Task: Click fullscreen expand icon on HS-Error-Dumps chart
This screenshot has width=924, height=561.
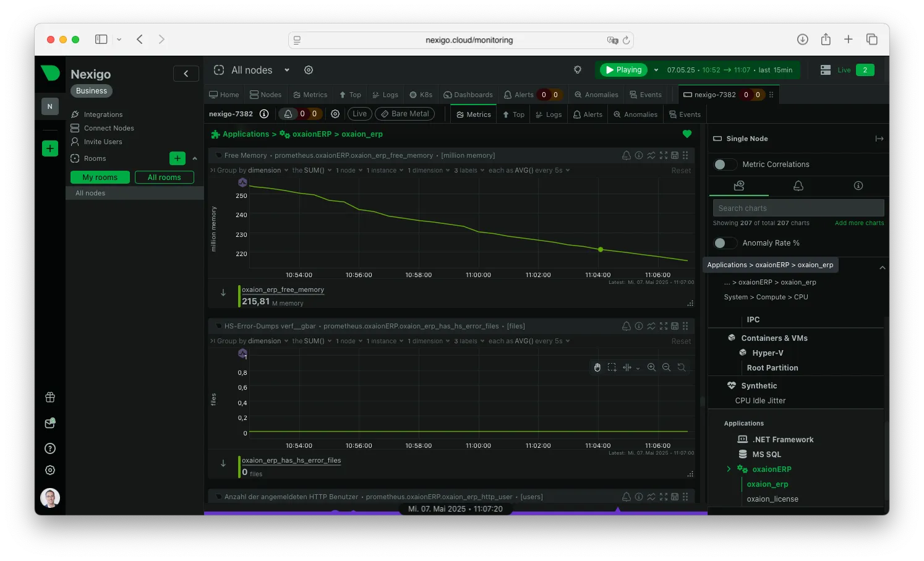Action: [664, 326]
